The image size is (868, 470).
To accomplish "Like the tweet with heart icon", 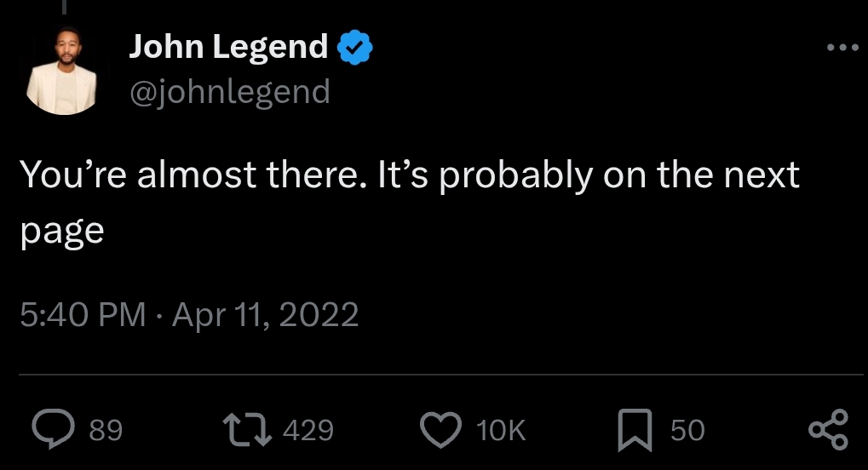I will 441,429.
